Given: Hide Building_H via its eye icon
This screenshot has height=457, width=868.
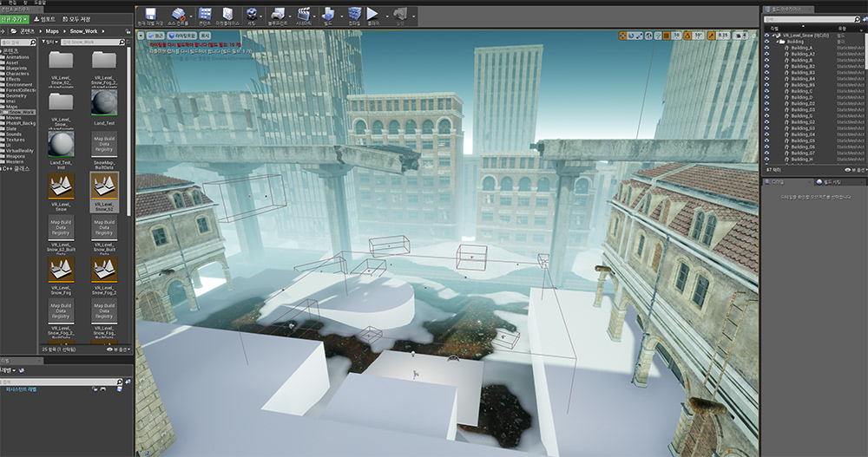Looking at the screenshot, I should (766, 159).
